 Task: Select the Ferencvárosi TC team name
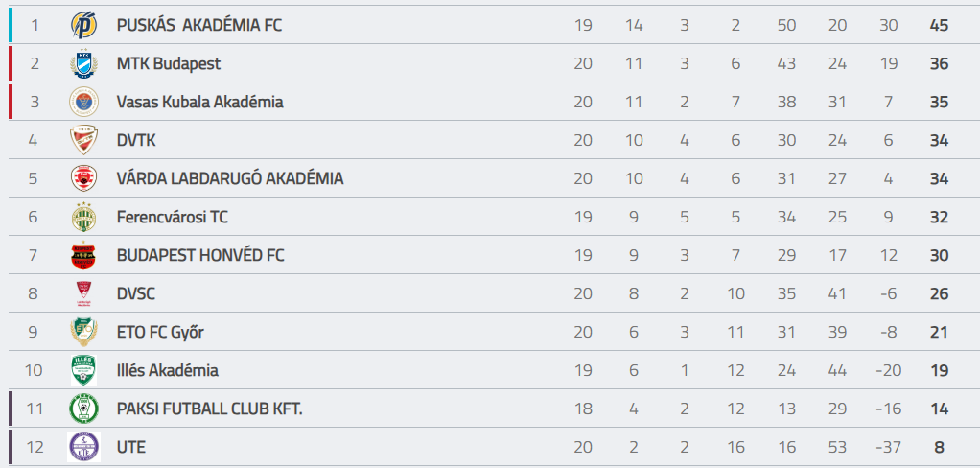(173, 217)
